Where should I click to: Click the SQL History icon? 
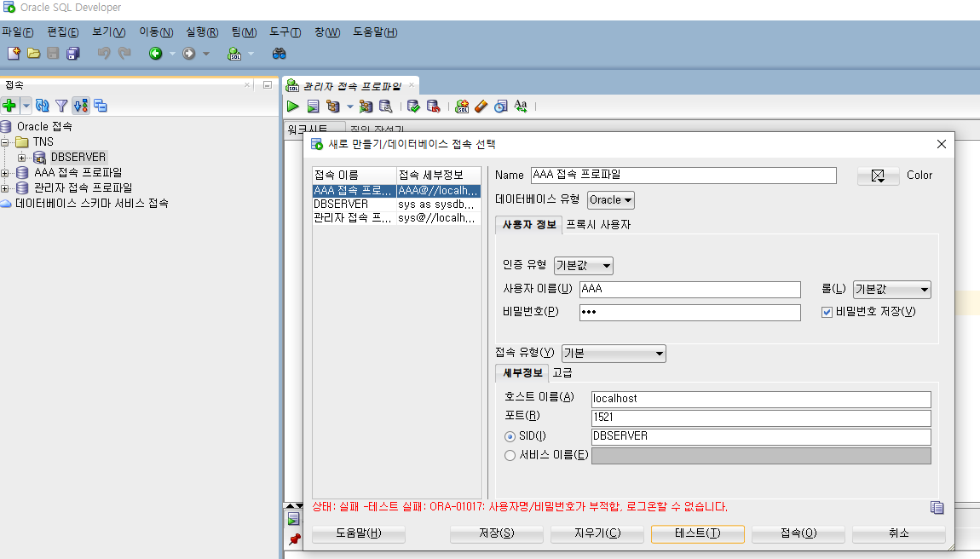pos(500,107)
